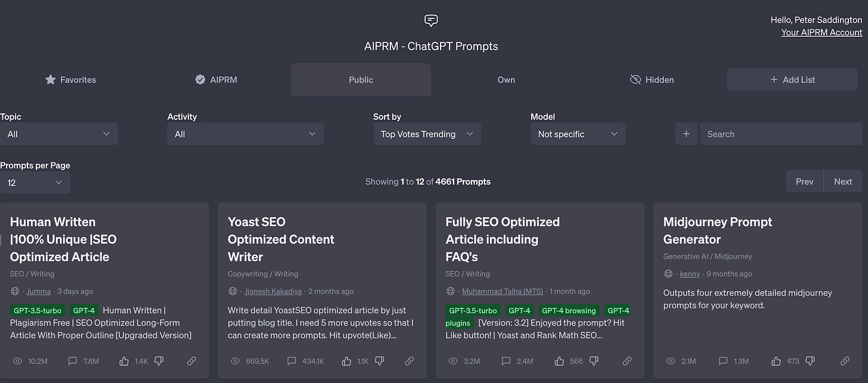The image size is (868, 383).
Task: Click the globe icon next to Muhammad Talha
Action: (x=451, y=291)
